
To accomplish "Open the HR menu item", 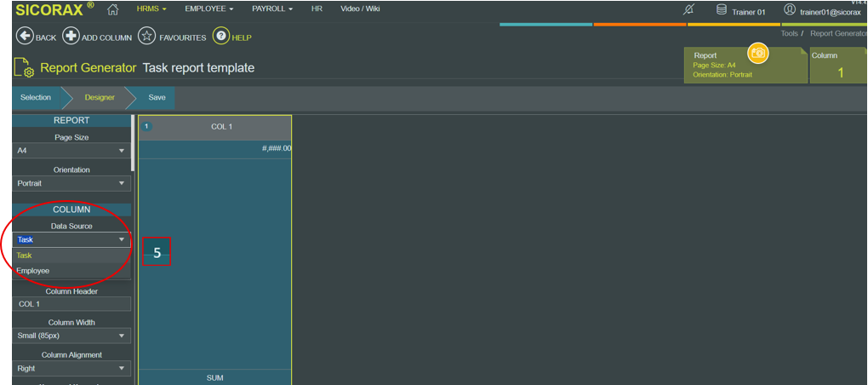I will click(x=317, y=9).
